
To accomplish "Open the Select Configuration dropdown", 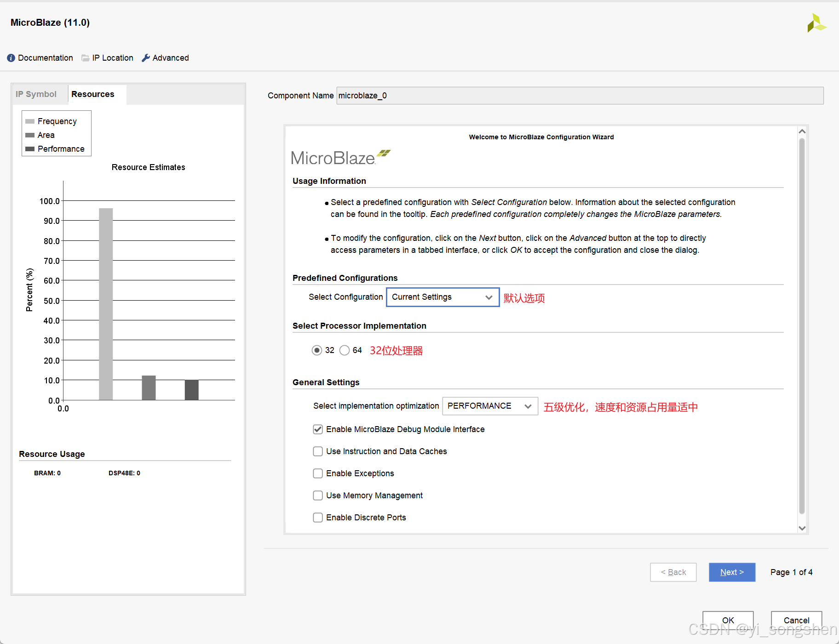I will coord(443,297).
